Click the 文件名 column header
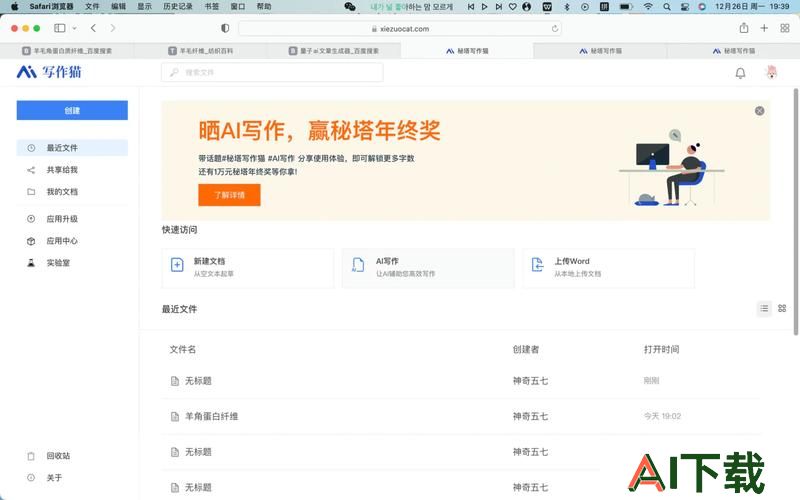The image size is (800, 500). tap(183, 349)
